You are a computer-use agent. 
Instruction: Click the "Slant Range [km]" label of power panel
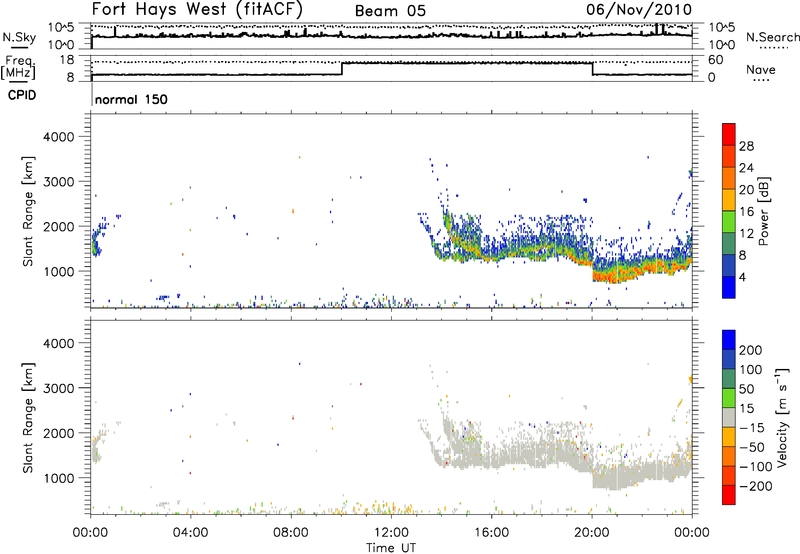[28, 211]
